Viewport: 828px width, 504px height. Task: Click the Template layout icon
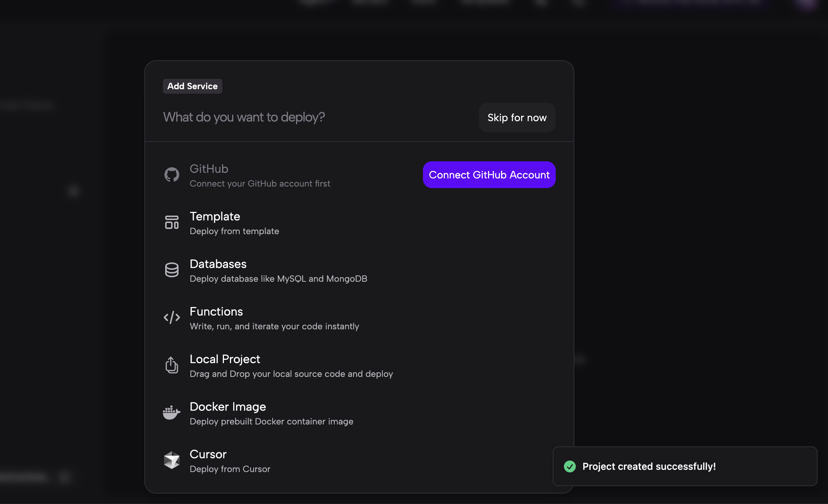coord(171,222)
